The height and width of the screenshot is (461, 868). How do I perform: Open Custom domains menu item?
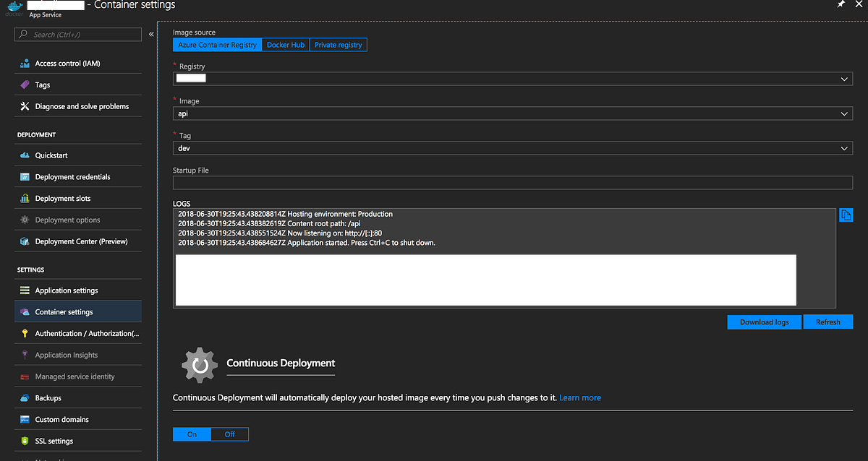tap(78, 419)
